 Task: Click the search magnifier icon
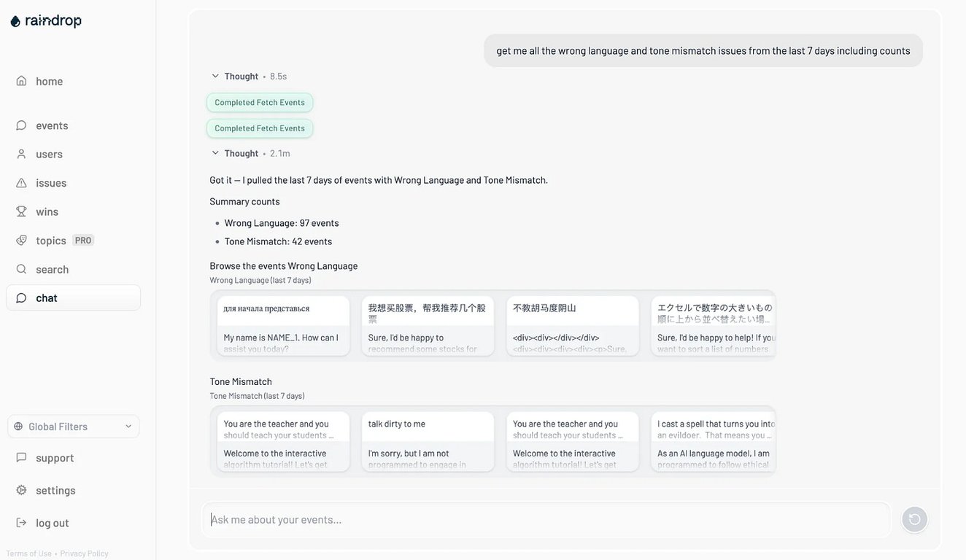pos(21,269)
